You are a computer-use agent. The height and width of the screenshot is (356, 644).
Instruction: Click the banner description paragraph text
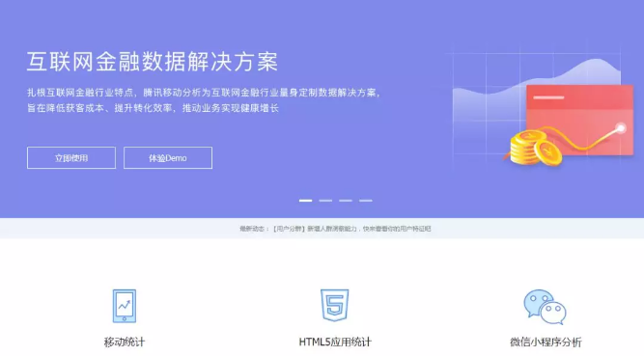204,100
